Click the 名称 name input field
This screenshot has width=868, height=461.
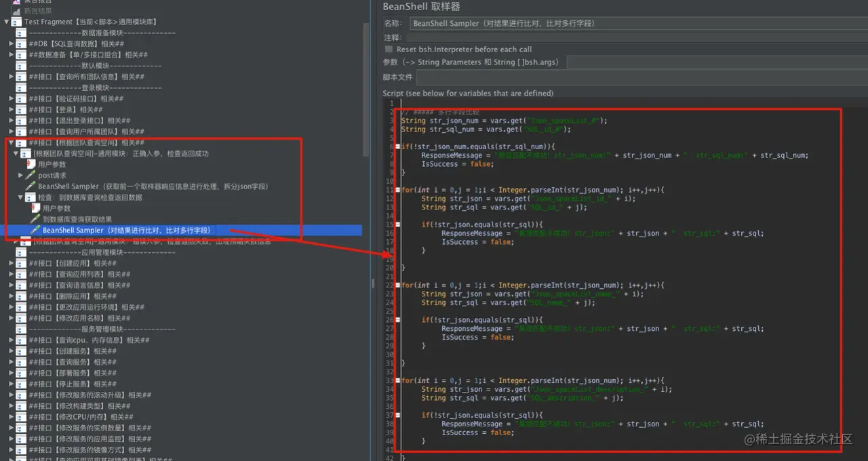click(x=638, y=23)
